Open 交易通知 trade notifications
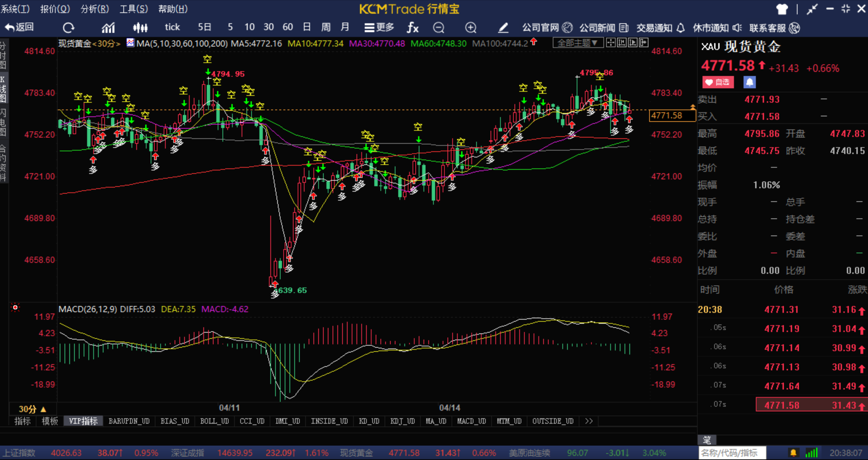This screenshot has height=460, width=868. (x=661, y=28)
